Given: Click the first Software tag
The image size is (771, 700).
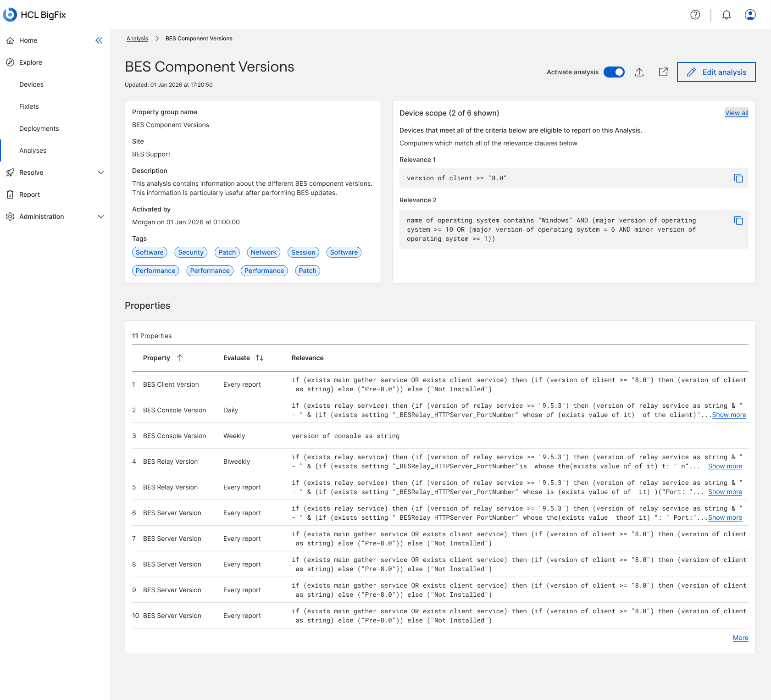Looking at the screenshot, I should 150,252.
